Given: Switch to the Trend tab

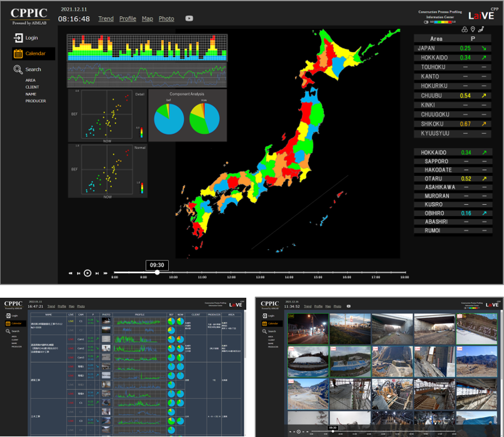Looking at the screenshot, I should (106, 19).
